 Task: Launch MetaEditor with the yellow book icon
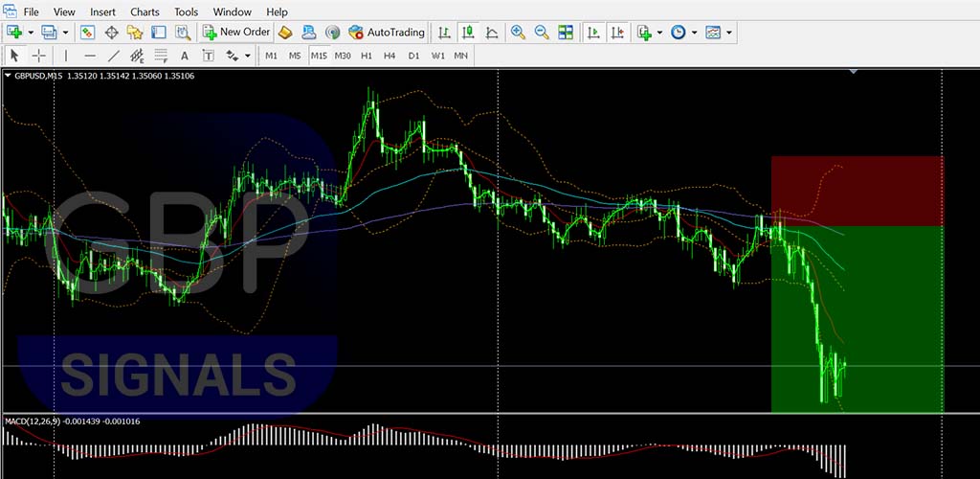click(285, 32)
